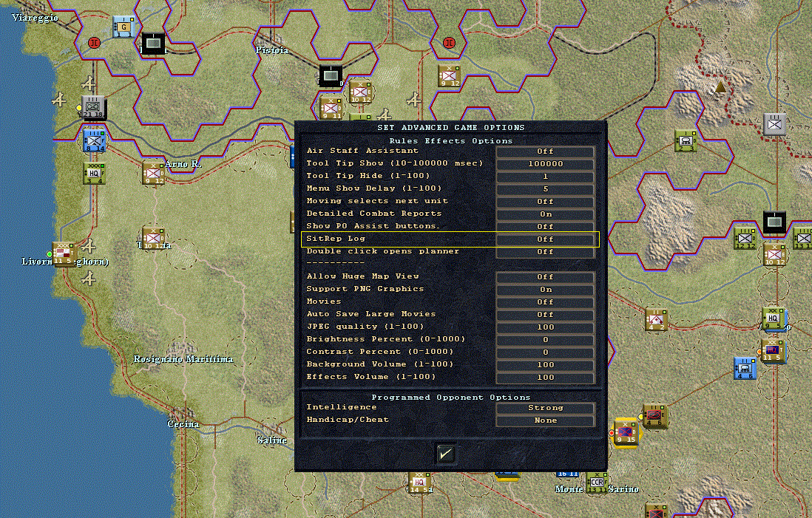Select the blue G unit counter near Viareggio
This screenshot has height=518, width=812.
pos(124,27)
